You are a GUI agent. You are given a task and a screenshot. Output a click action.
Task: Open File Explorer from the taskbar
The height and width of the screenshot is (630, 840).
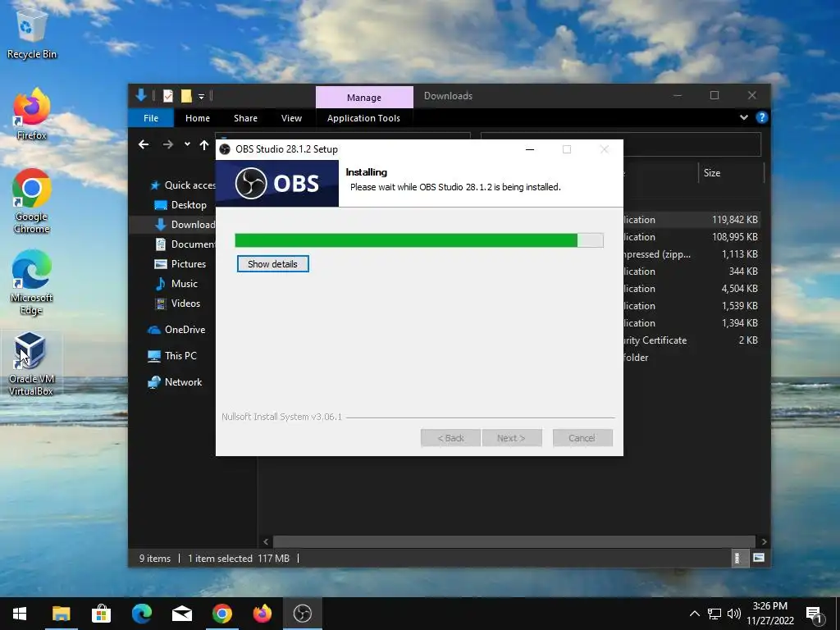click(x=61, y=614)
